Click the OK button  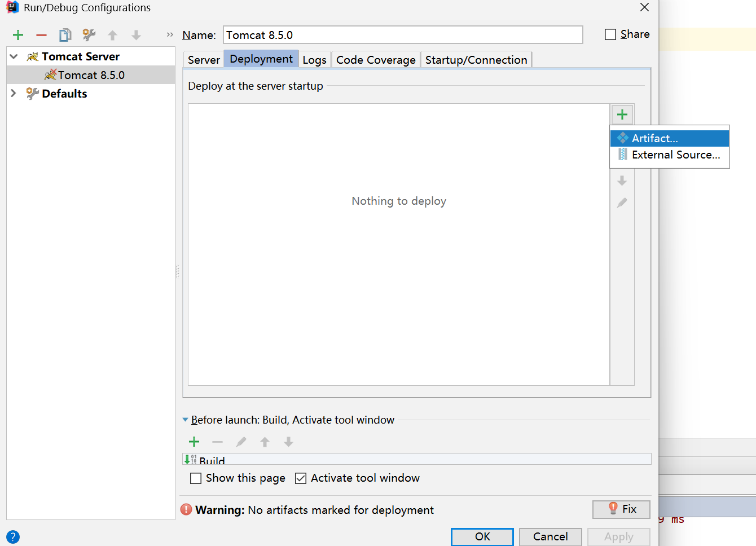482,536
